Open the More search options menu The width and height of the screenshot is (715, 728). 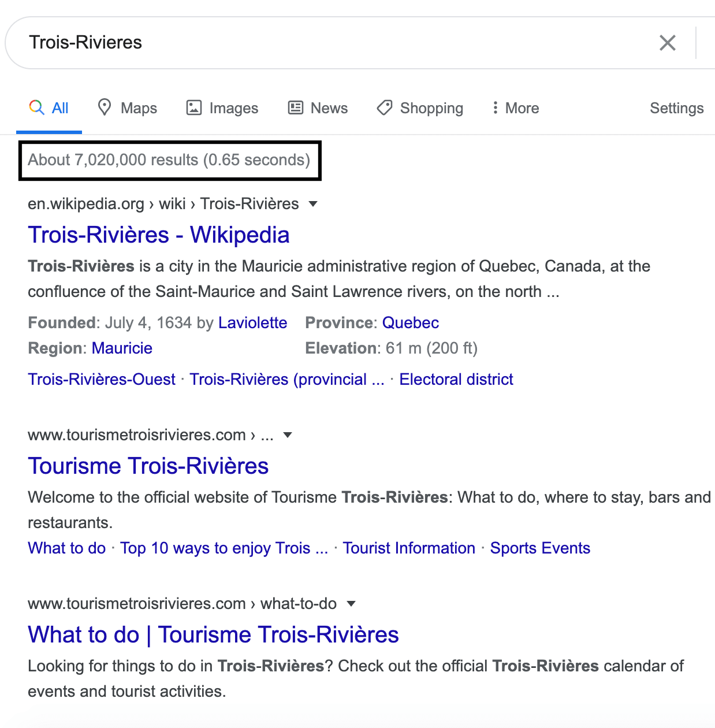(x=515, y=108)
